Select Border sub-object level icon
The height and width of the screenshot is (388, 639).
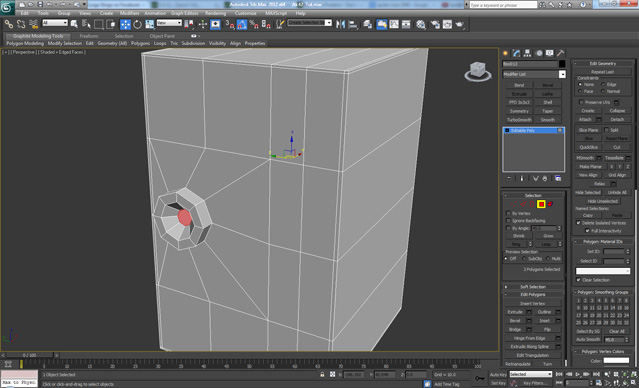tap(532, 204)
